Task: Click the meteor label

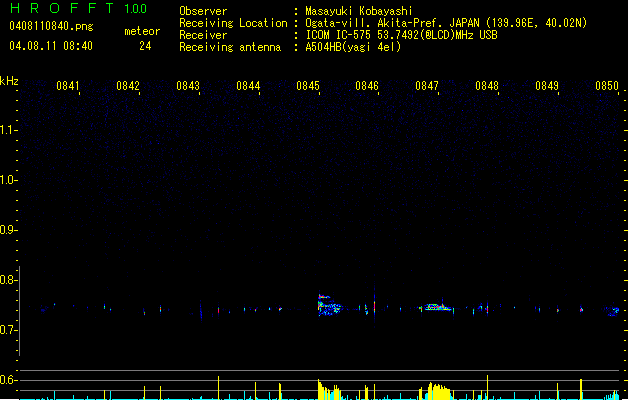Action: tap(142, 31)
